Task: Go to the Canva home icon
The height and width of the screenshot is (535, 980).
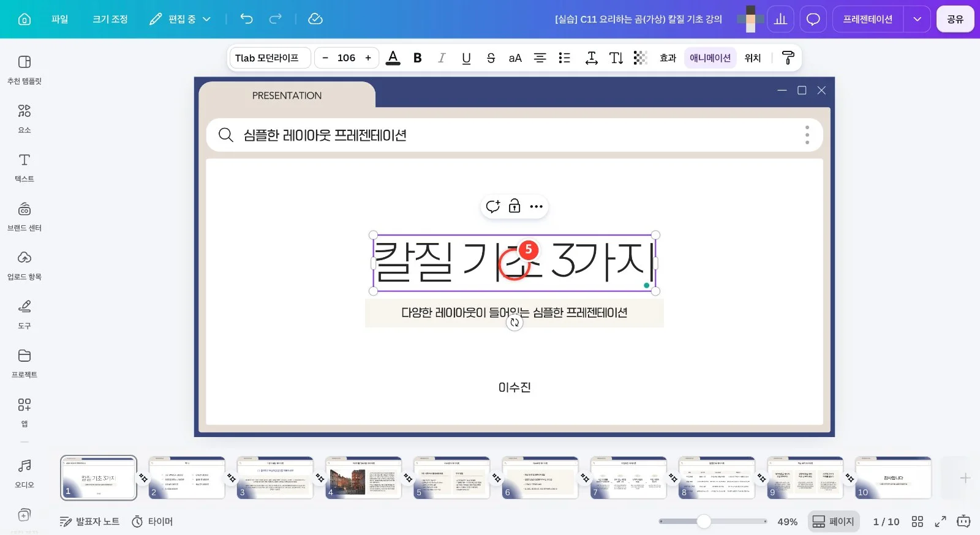Action: [x=24, y=19]
